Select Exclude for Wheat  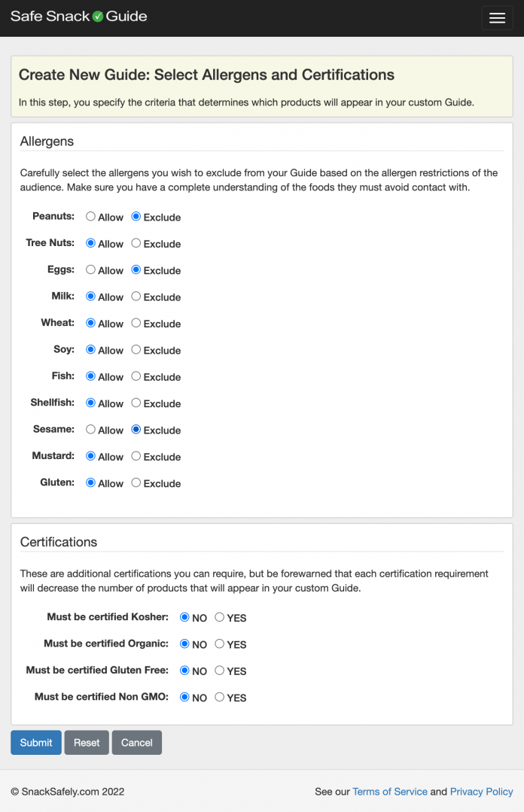tap(136, 323)
